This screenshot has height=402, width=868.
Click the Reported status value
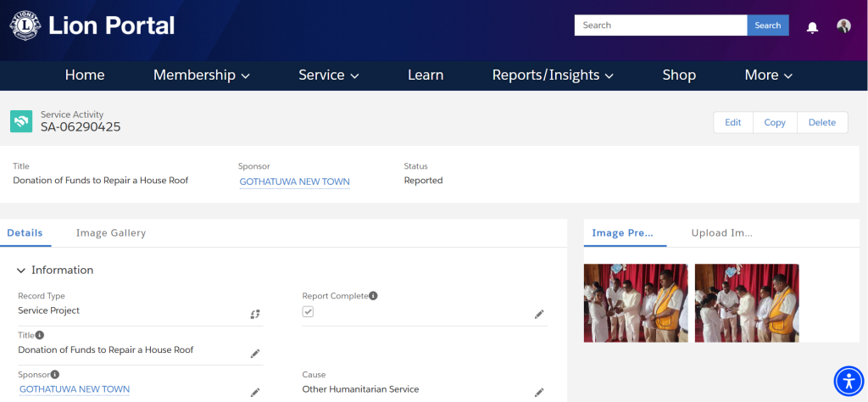(424, 181)
